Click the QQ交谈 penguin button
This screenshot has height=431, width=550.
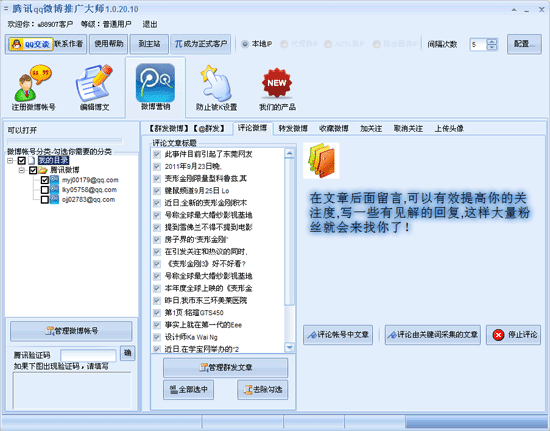pos(31,44)
